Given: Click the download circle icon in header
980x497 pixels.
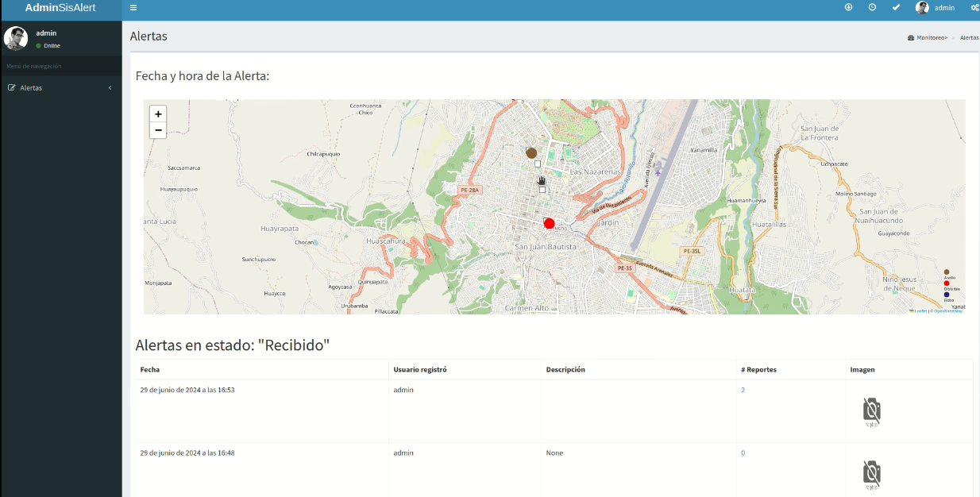Looking at the screenshot, I should 848,8.
